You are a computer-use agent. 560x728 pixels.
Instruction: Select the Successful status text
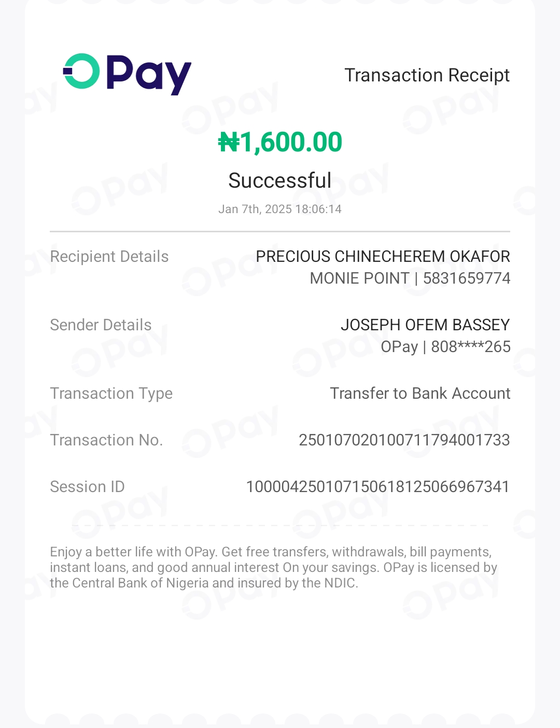coord(280,180)
